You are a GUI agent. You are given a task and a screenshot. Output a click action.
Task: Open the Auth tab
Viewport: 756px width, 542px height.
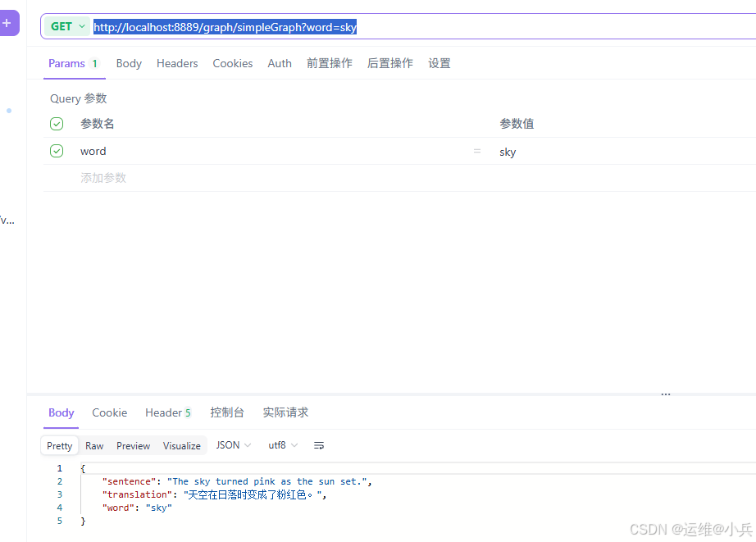coord(280,63)
